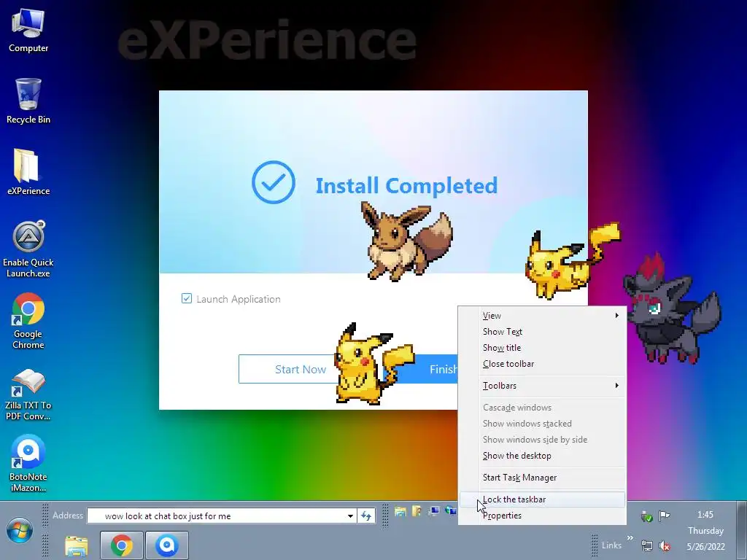Click the quick launch globe window icon

point(449,512)
